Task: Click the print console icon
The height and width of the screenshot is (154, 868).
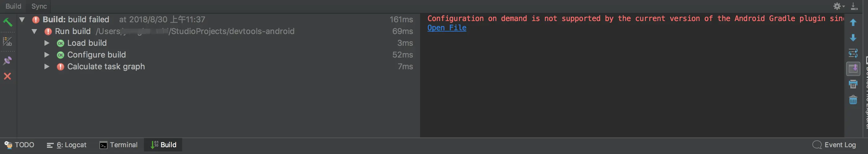Action: pos(853,84)
